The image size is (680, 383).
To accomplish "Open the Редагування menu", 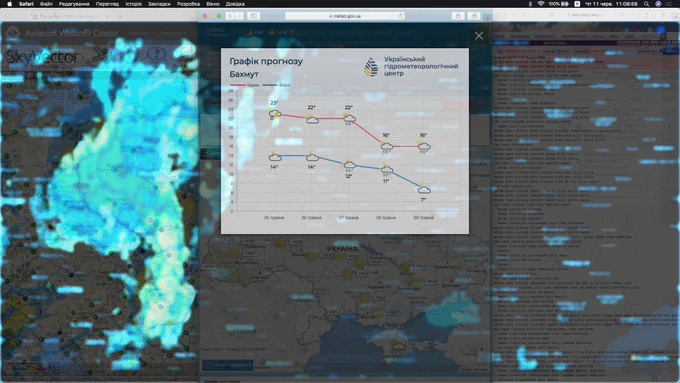I will click(x=74, y=4).
